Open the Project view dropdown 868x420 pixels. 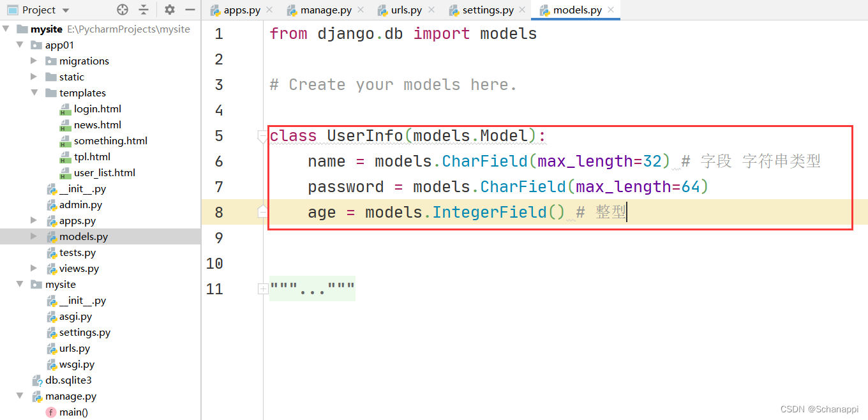[x=66, y=10]
